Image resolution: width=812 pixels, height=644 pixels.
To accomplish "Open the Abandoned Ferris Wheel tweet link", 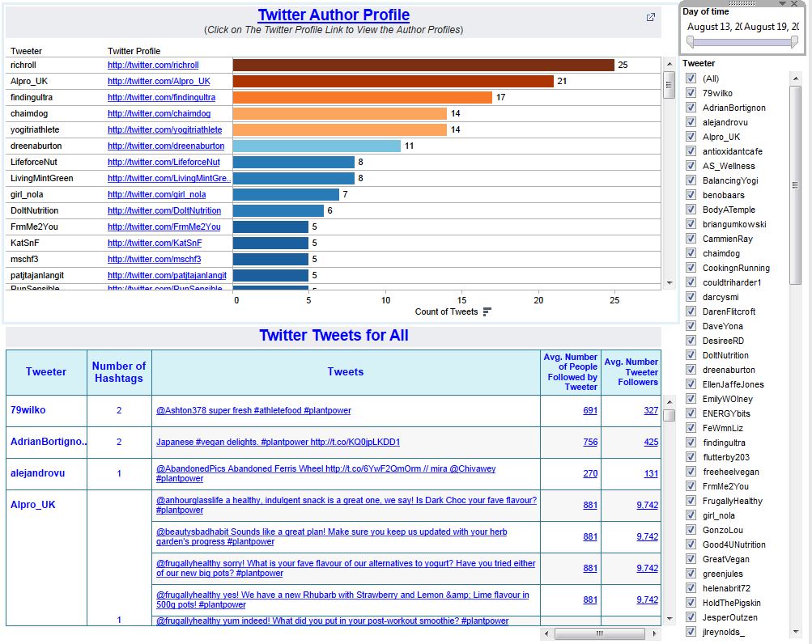I will [x=325, y=473].
